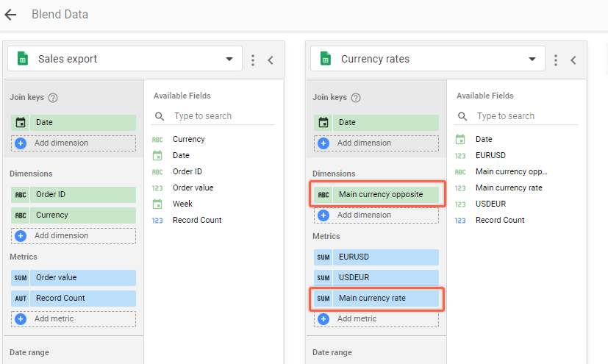Select the USDEUR metric chip
This screenshot has width=608, height=364.
(x=376, y=277)
